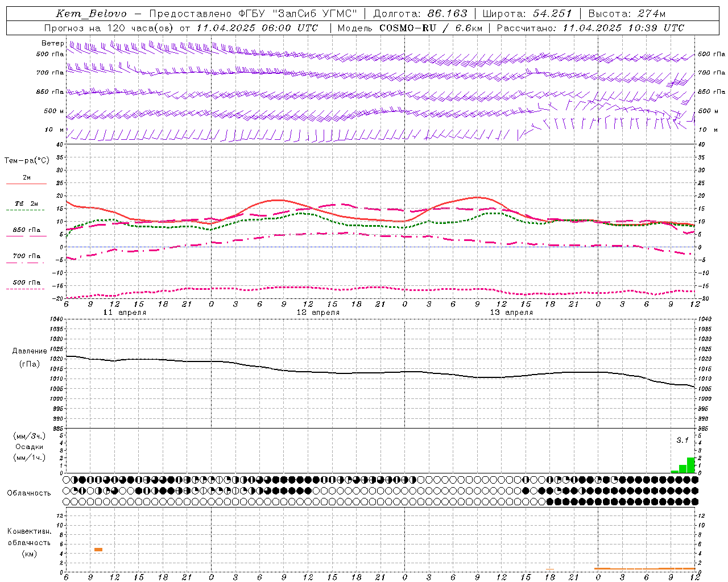Click the left 700 гПа wind level label
This screenshot has height=582, width=728.
(50, 73)
